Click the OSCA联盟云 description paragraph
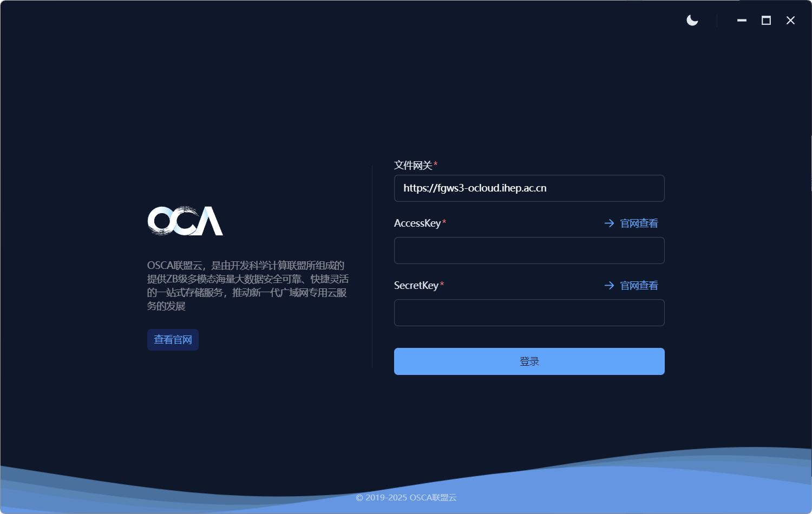This screenshot has width=812, height=514. [x=247, y=286]
